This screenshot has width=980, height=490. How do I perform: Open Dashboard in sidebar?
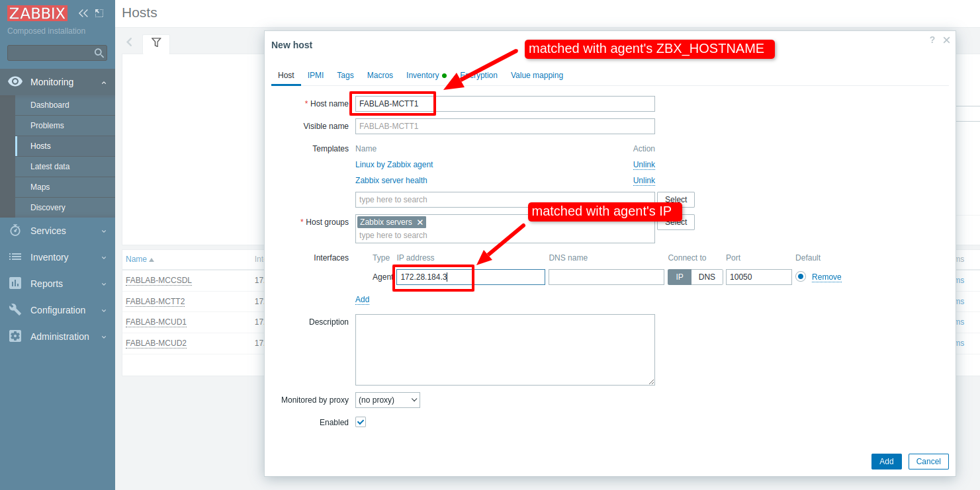pos(65,105)
